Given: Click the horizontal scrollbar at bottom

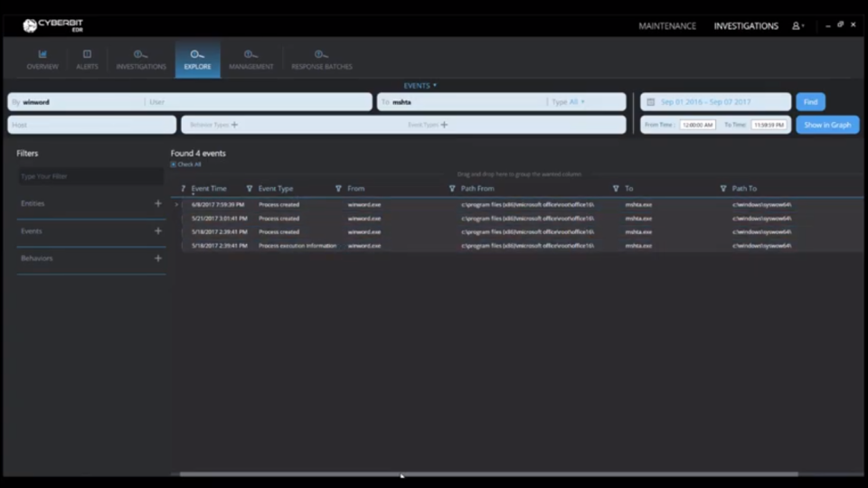Looking at the screenshot, I should (488, 474).
